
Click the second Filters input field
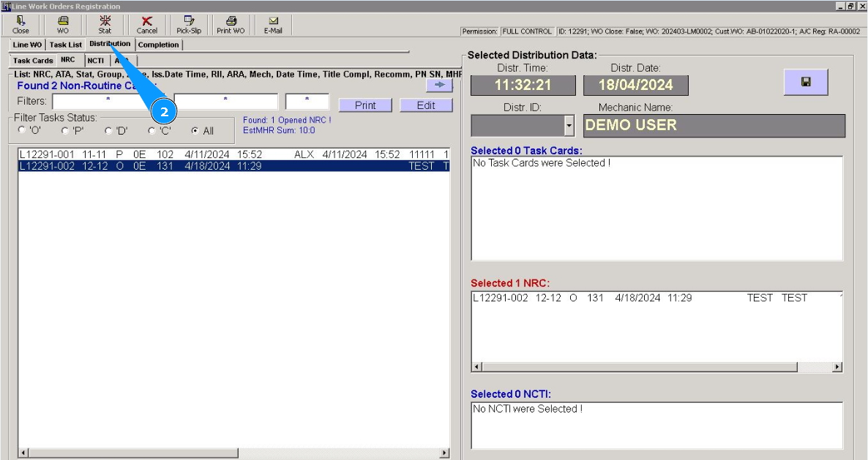(x=226, y=102)
